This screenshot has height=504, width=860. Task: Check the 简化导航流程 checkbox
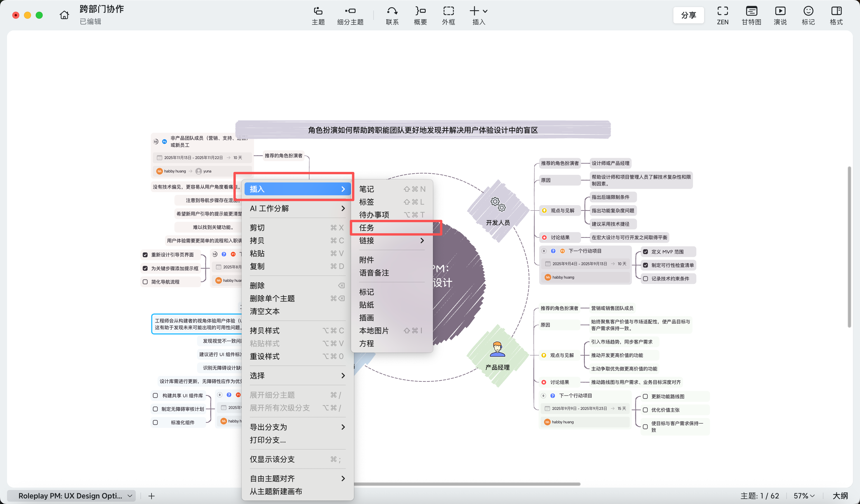(145, 282)
